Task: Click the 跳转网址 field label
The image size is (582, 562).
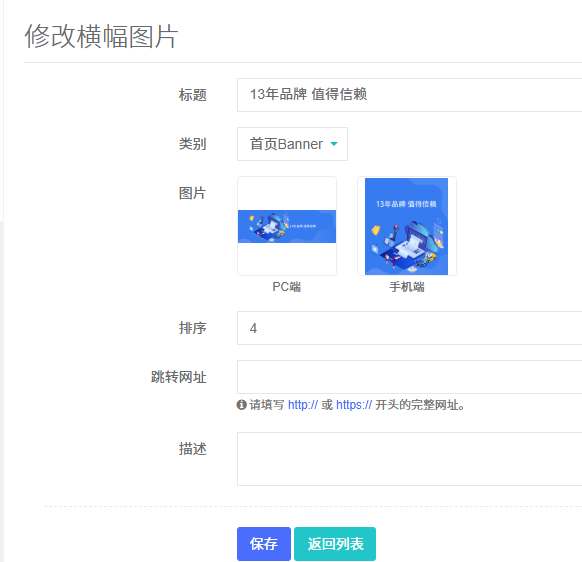Action: click(179, 377)
